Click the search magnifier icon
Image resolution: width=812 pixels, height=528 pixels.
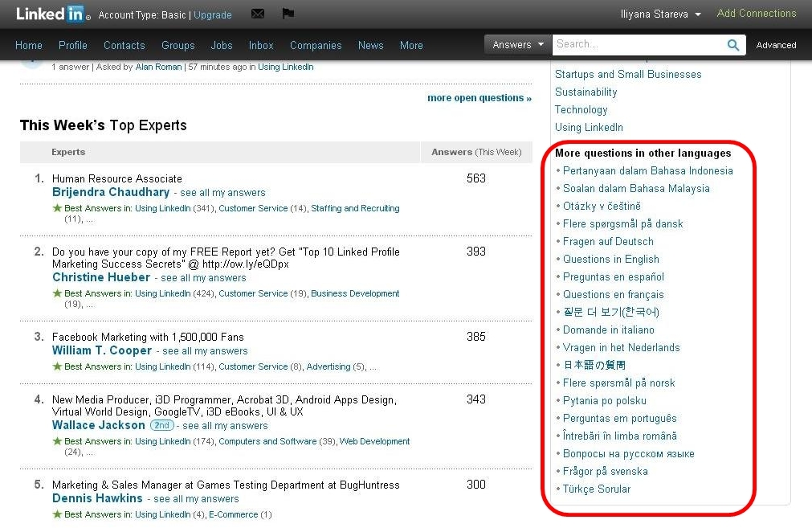pyautogui.click(x=732, y=45)
